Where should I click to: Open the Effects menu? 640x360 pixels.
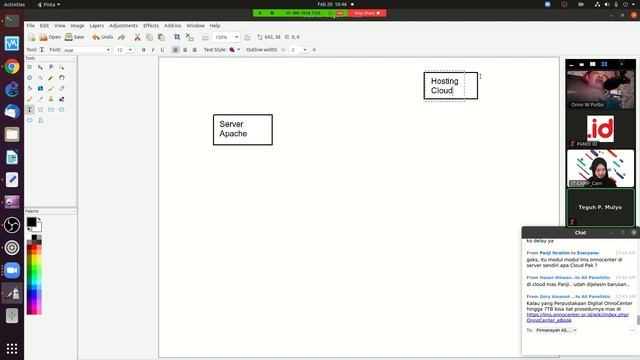tap(151, 25)
